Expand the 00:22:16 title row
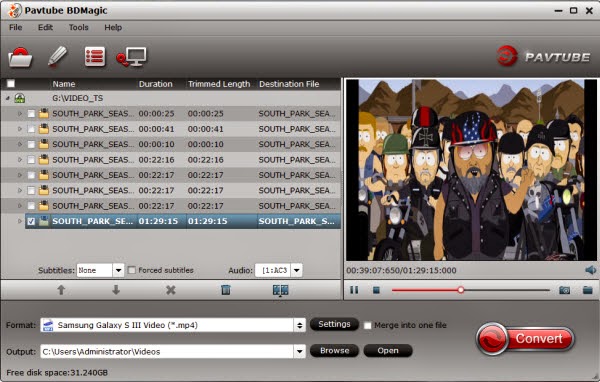The height and width of the screenshot is (382, 600). pos(20,160)
